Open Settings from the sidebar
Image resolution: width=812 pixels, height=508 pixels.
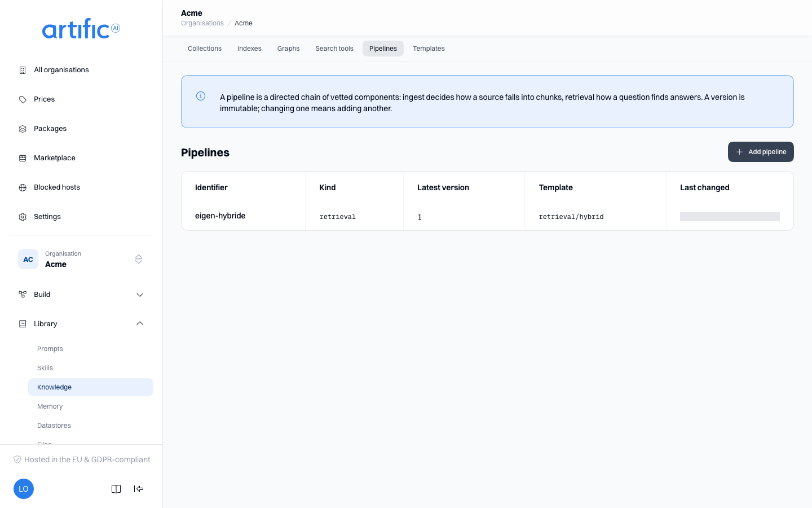point(81,217)
